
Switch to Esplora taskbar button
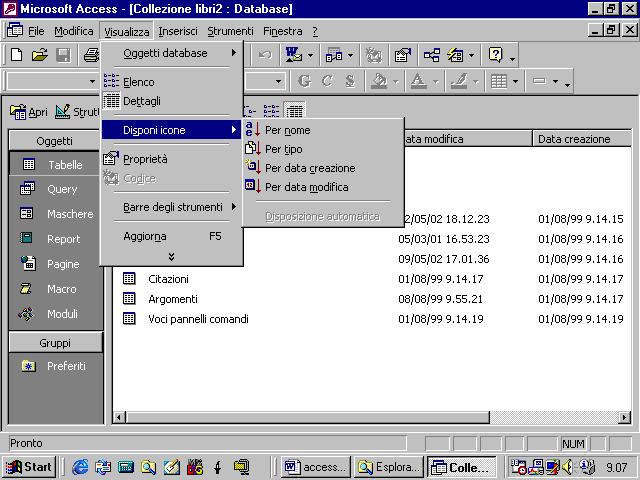tap(388, 467)
